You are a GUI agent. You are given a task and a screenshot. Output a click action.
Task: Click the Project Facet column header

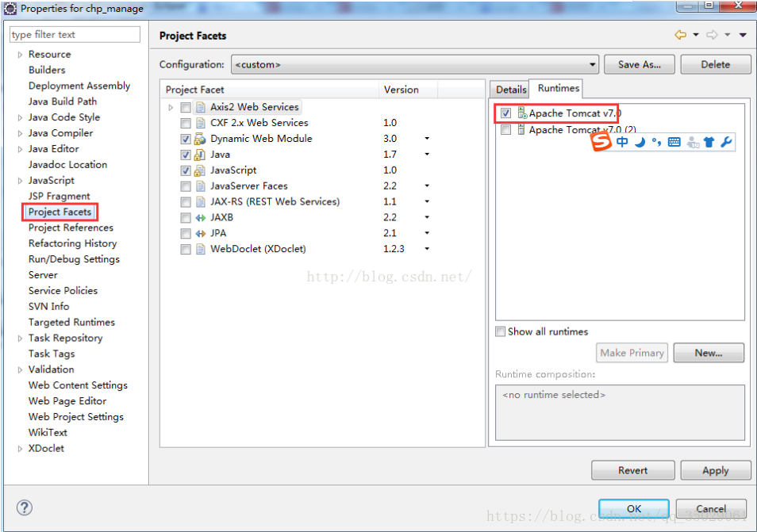[x=269, y=90]
